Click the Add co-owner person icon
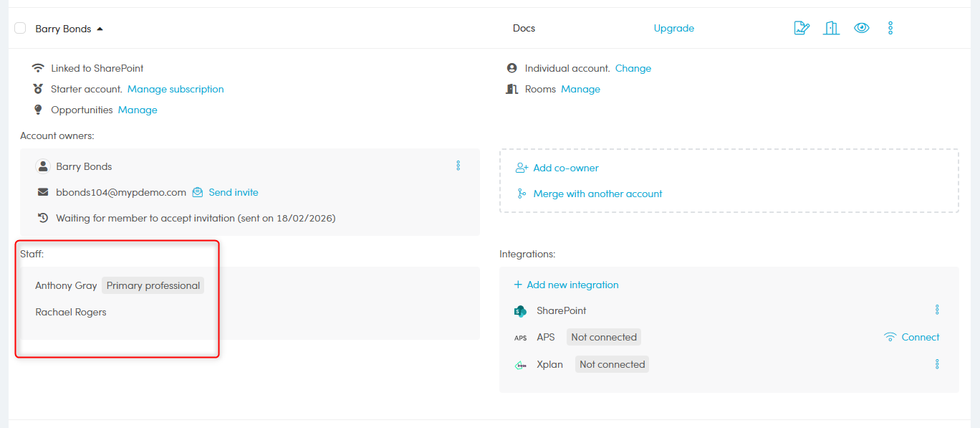Image resolution: width=980 pixels, height=428 pixels. pyautogui.click(x=522, y=168)
